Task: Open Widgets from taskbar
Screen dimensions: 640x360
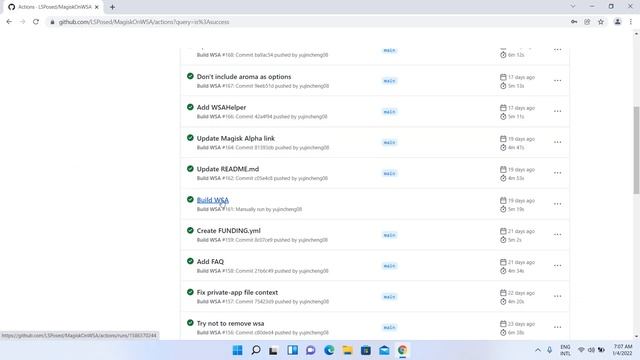Action: [292, 350]
